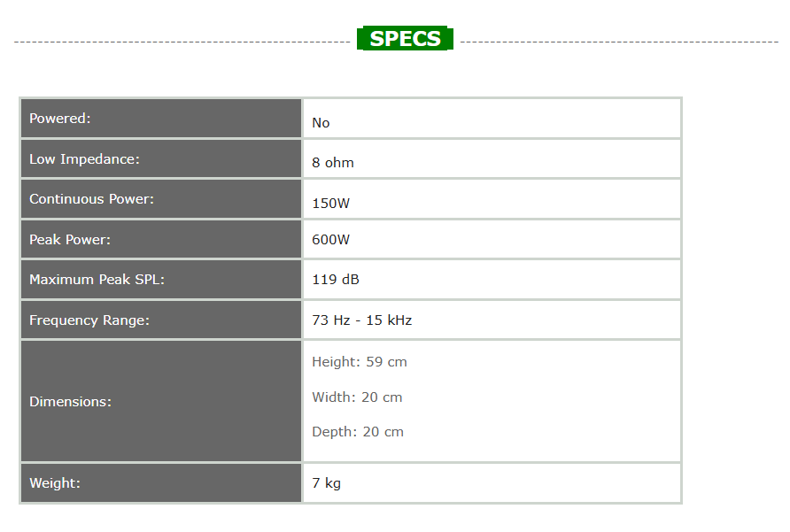Click the 119 dB value
Image resolution: width=790 pixels, height=532 pixels.
pyautogui.click(x=336, y=280)
